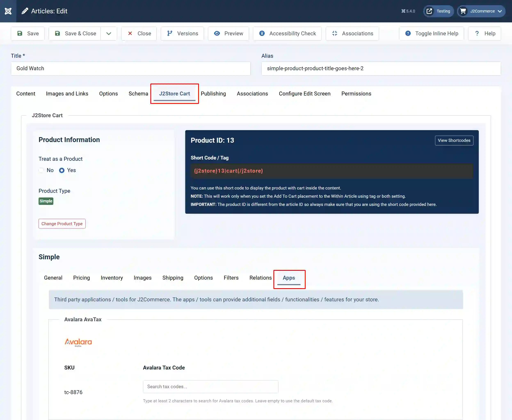Image resolution: width=512 pixels, height=420 pixels.
Task: Open site preview via Testing icon
Action: coord(429,11)
